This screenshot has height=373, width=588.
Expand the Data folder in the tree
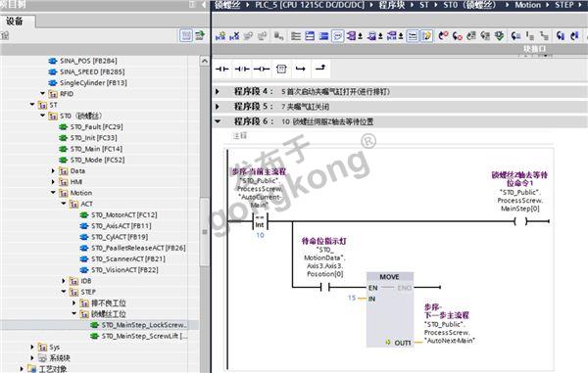(x=53, y=170)
